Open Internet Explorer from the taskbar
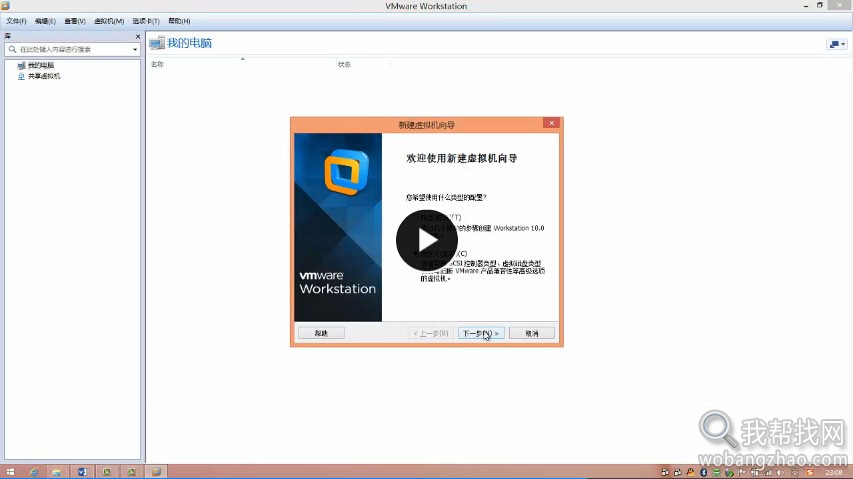Image resolution: width=853 pixels, height=479 pixels. [34, 472]
